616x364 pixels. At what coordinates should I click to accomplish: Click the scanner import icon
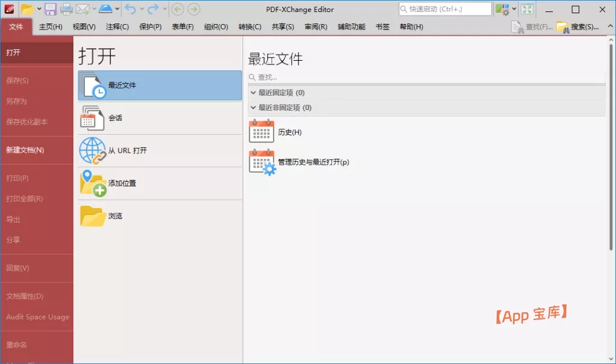(105, 9)
